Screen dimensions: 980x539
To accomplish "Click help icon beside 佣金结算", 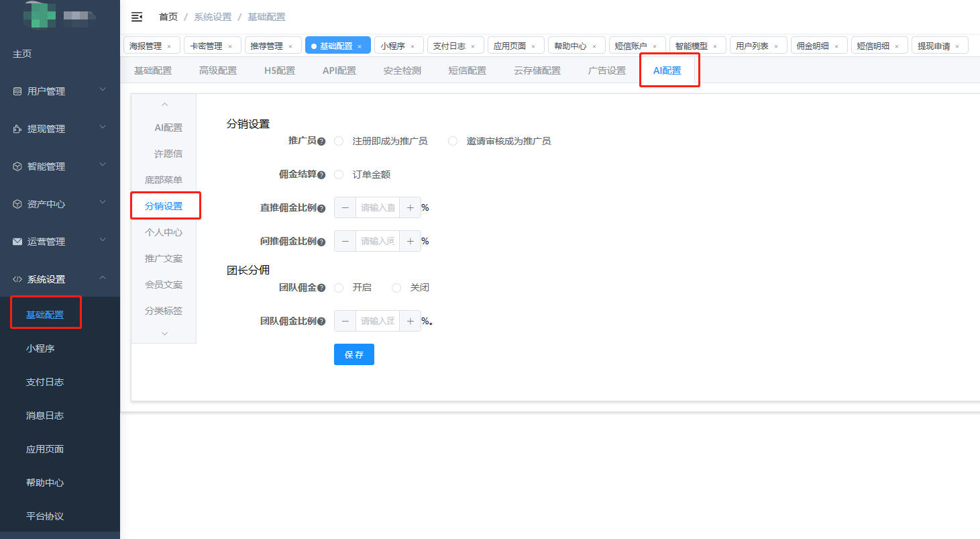I will click(321, 175).
